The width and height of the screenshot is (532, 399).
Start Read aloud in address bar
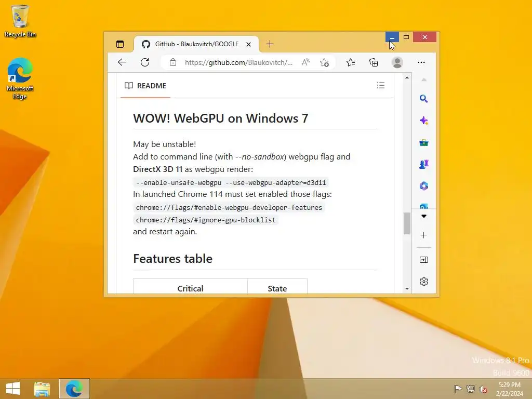[x=305, y=62]
